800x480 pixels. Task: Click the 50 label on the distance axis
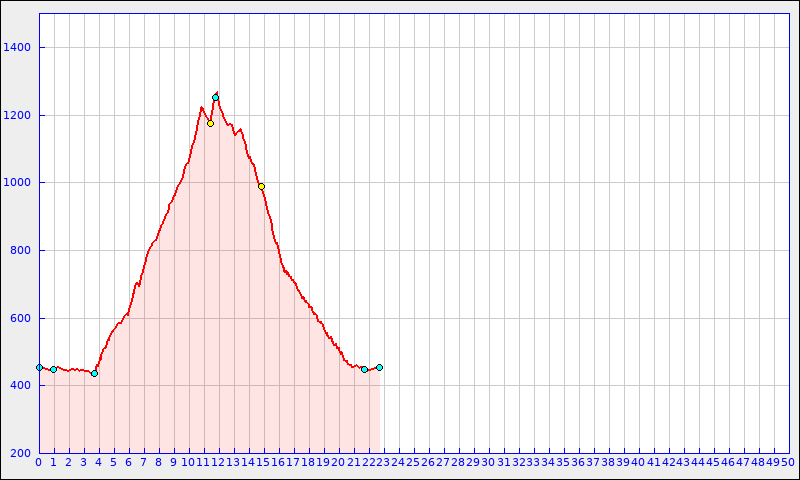point(787,462)
